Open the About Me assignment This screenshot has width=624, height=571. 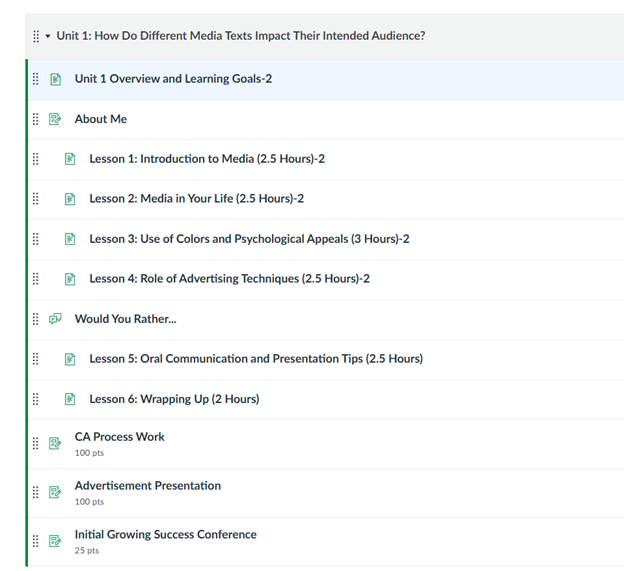coord(101,119)
